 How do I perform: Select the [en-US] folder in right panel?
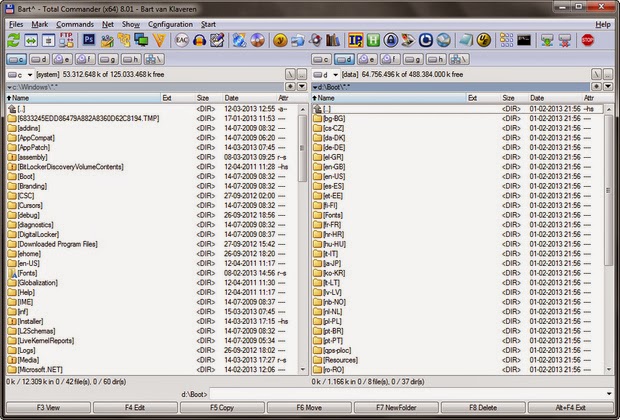[x=334, y=176]
